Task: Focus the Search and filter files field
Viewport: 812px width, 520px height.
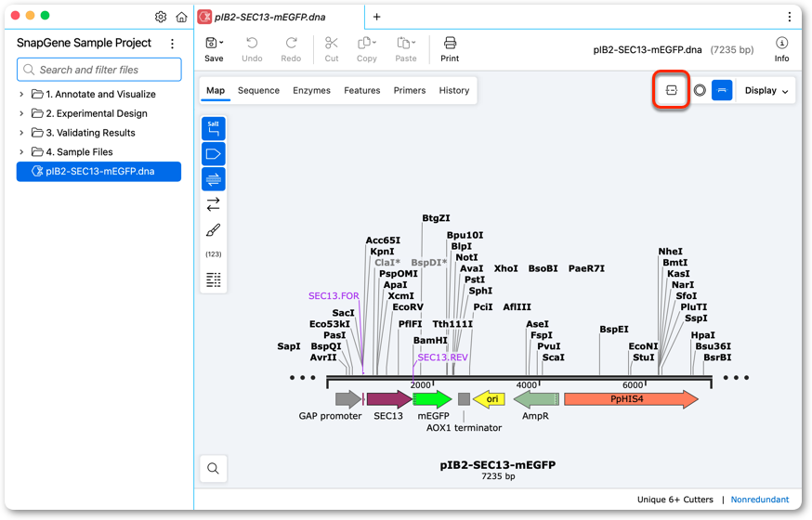Action: pos(99,70)
